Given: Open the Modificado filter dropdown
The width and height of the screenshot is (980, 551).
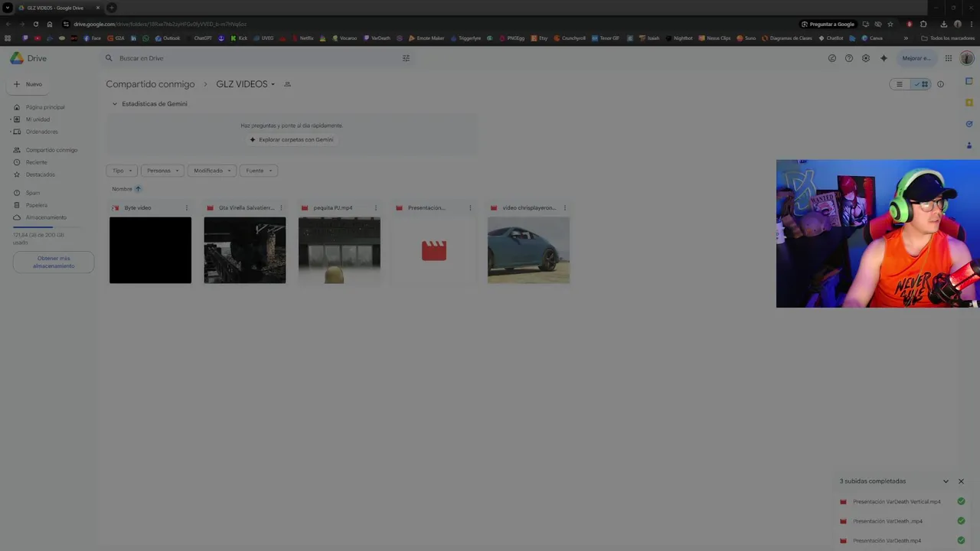Looking at the screenshot, I should (x=212, y=171).
